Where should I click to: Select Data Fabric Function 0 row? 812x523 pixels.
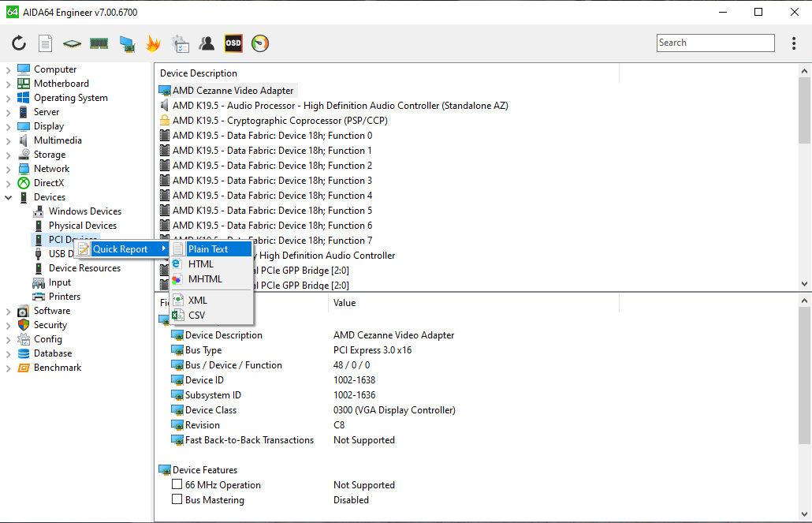[266, 135]
